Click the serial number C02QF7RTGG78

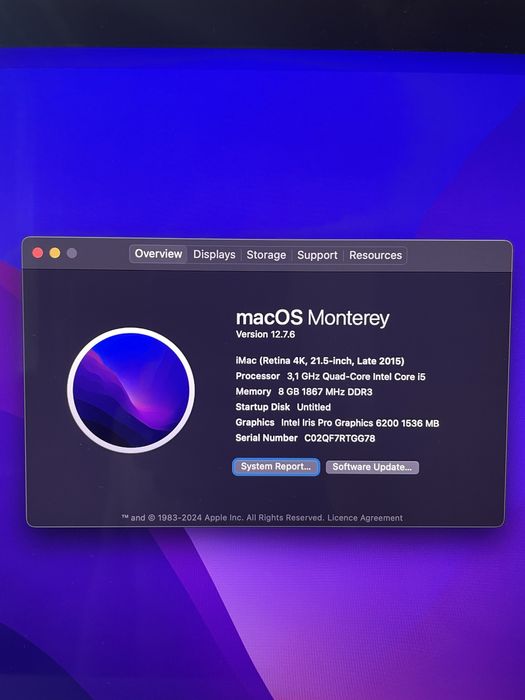click(x=340, y=438)
